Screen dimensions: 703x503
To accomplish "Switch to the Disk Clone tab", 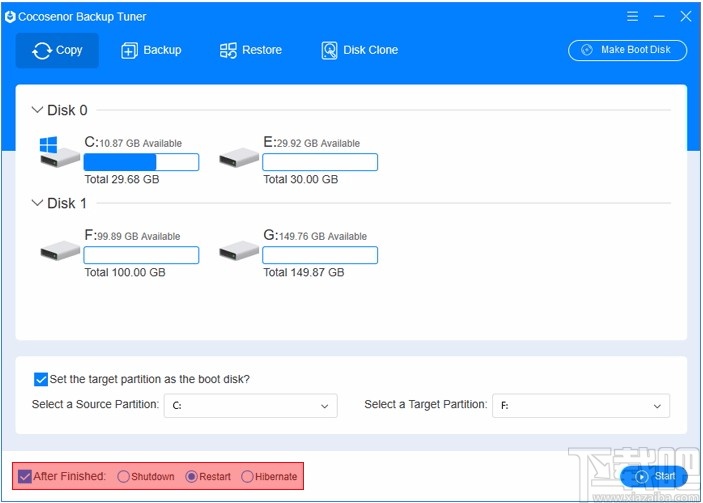I will click(x=360, y=50).
